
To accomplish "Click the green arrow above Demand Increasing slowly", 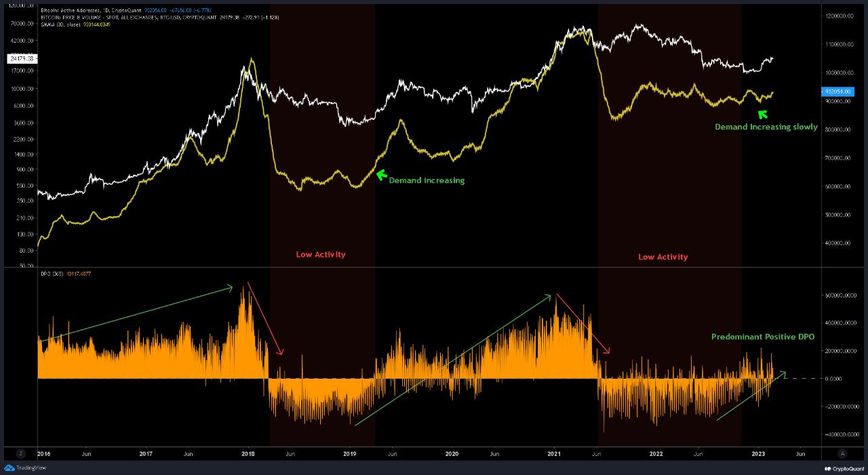I will click(x=763, y=115).
